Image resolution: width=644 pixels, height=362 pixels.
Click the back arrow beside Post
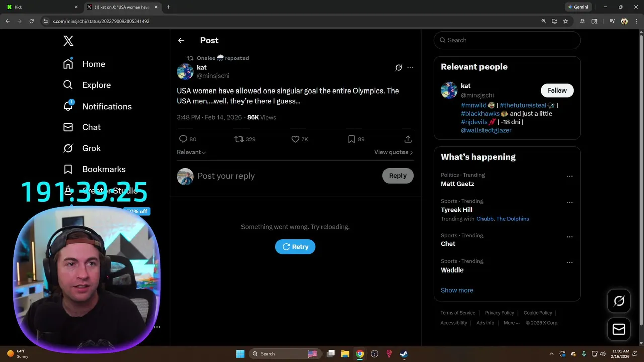click(181, 40)
